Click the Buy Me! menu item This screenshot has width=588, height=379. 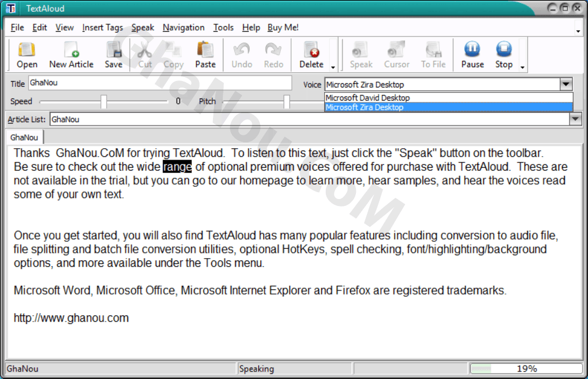pyautogui.click(x=283, y=27)
